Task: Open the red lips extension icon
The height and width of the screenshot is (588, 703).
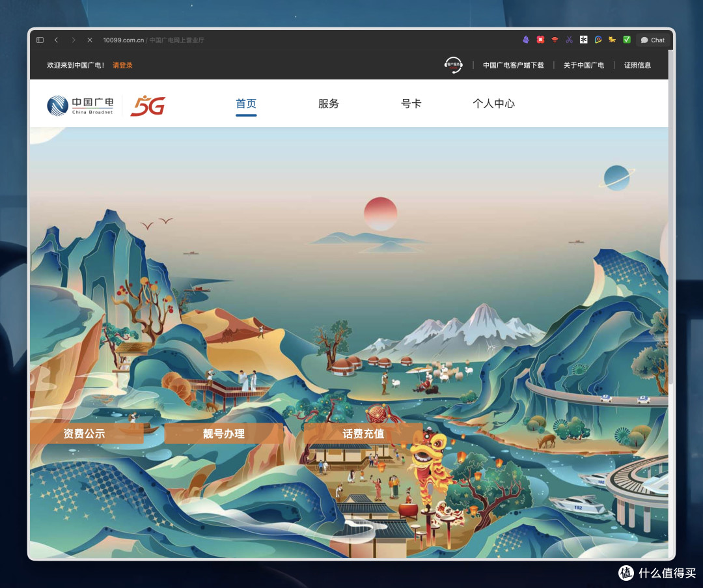Action: [555, 40]
